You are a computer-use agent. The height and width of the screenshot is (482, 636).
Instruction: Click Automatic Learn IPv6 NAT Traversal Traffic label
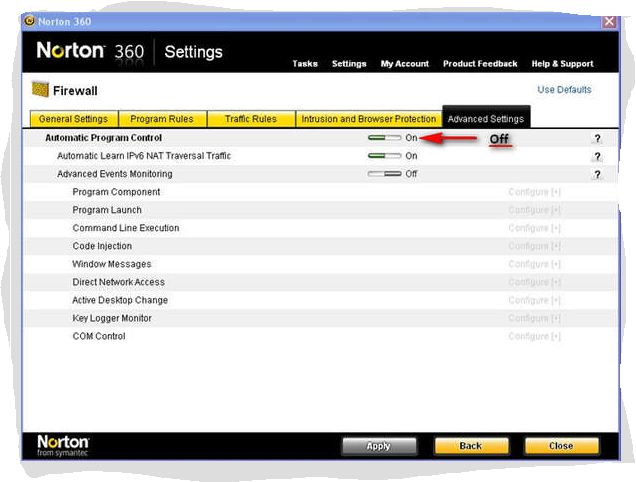(x=144, y=156)
